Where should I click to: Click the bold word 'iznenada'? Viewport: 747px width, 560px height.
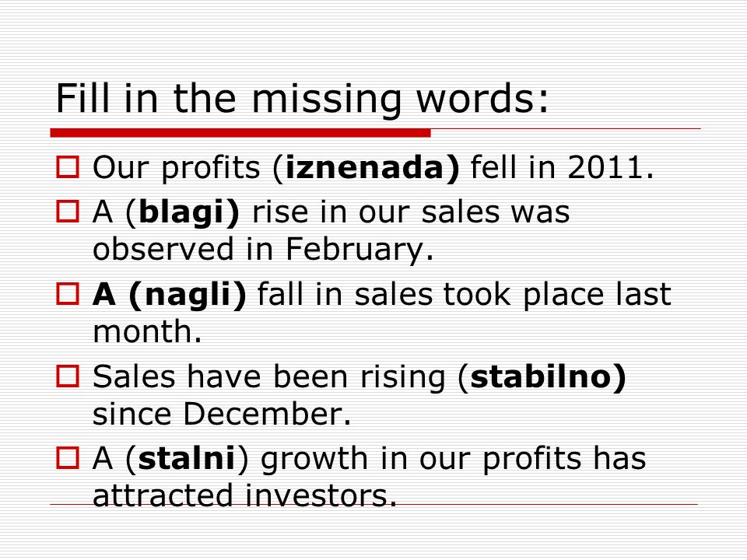364,168
